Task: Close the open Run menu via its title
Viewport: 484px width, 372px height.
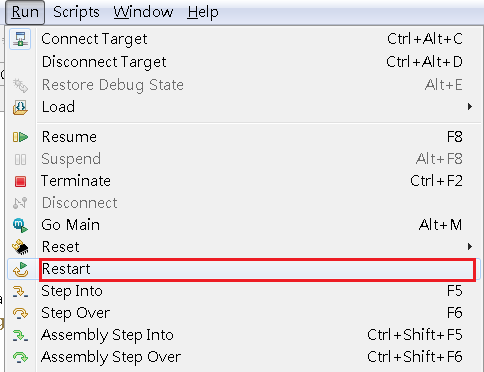Action: (25, 12)
